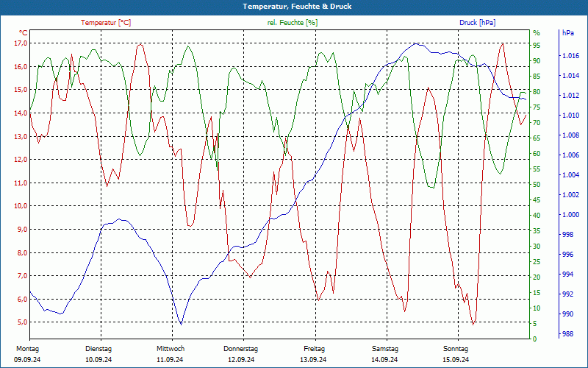
Task: Click the blue '1.006' pressure axis value
Action: coord(571,155)
